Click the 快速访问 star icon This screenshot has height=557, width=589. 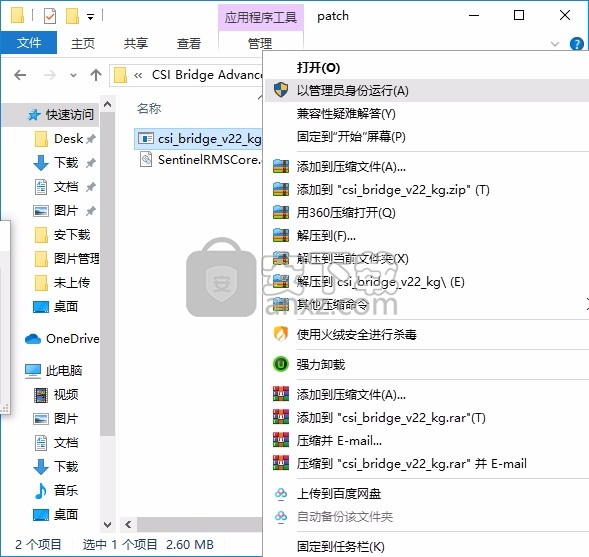34,115
